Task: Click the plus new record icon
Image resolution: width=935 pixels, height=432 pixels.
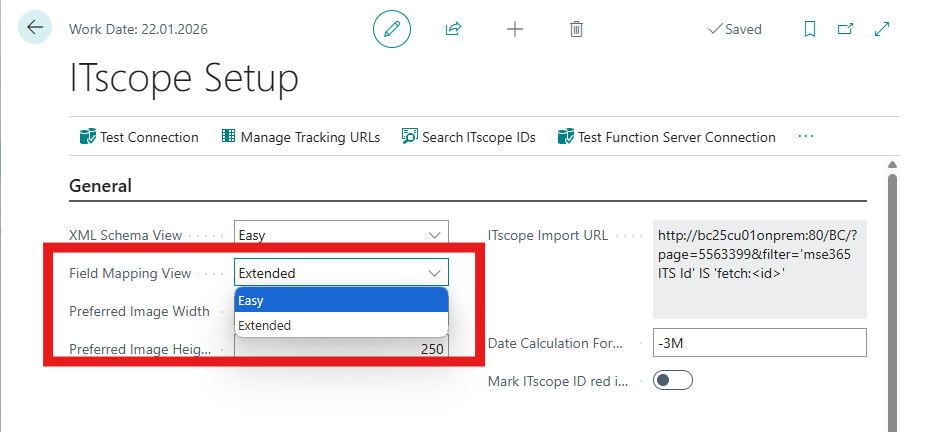Action: [x=515, y=29]
